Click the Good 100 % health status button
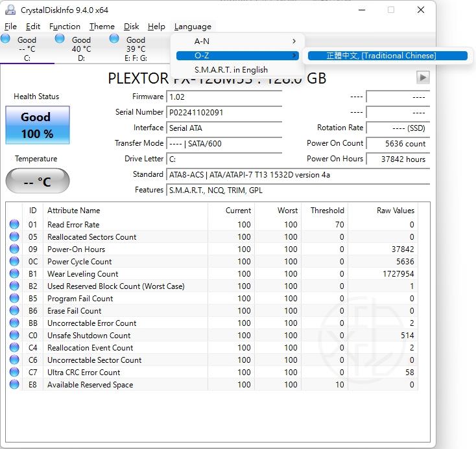 click(x=37, y=126)
